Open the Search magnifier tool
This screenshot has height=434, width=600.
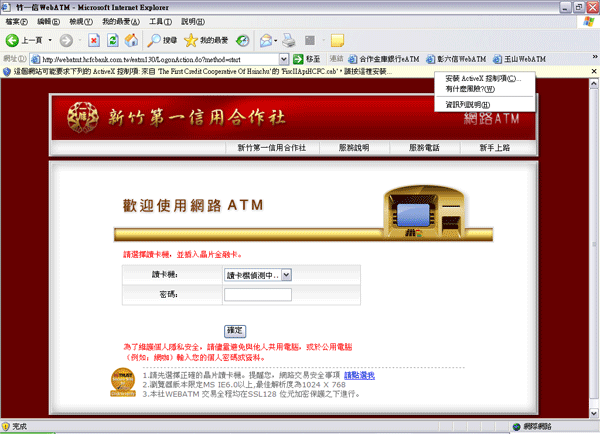(x=162, y=40)
